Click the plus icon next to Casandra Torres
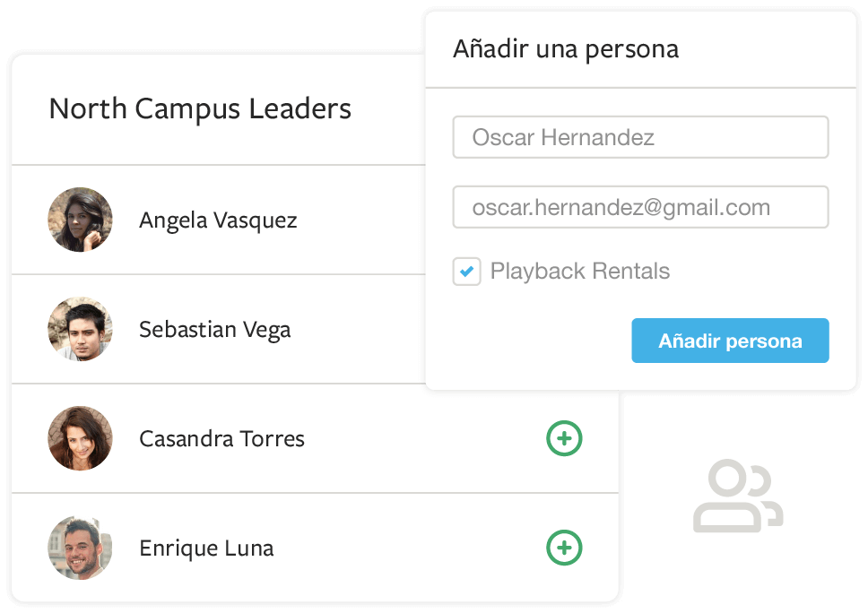868x613 pixels. 564,439
